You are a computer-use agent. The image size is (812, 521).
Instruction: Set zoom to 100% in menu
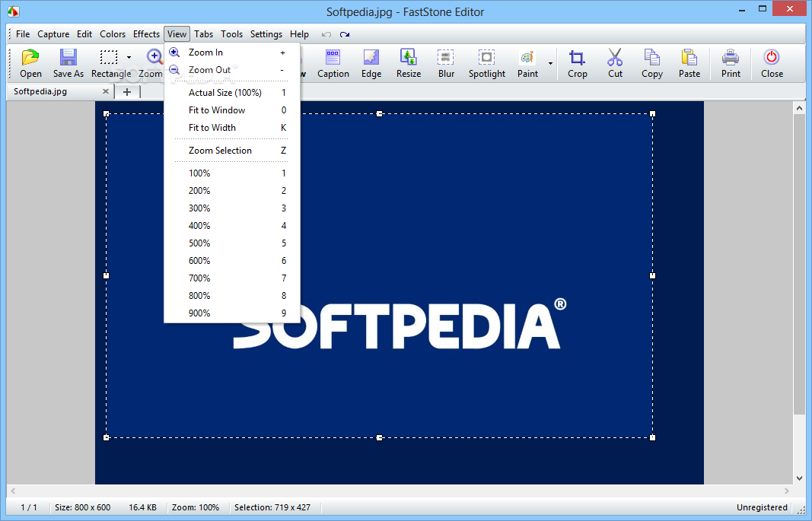click(x=232, y=173)
